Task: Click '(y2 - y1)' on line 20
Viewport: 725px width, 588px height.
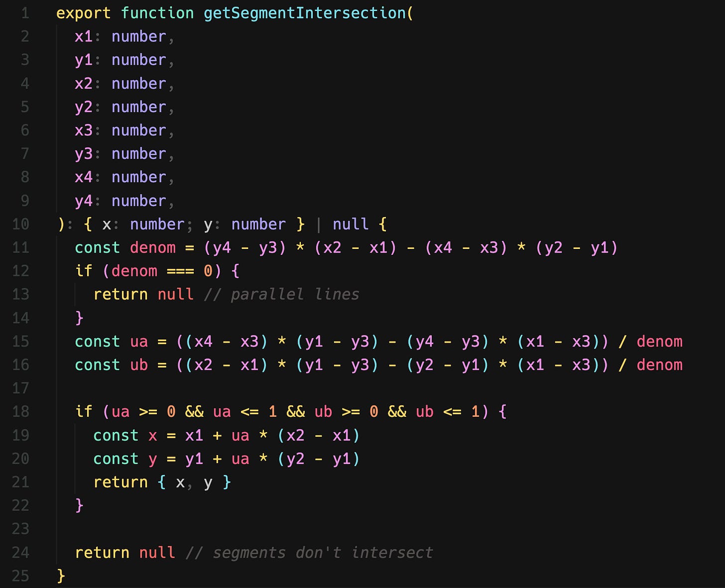Action: 319,459
